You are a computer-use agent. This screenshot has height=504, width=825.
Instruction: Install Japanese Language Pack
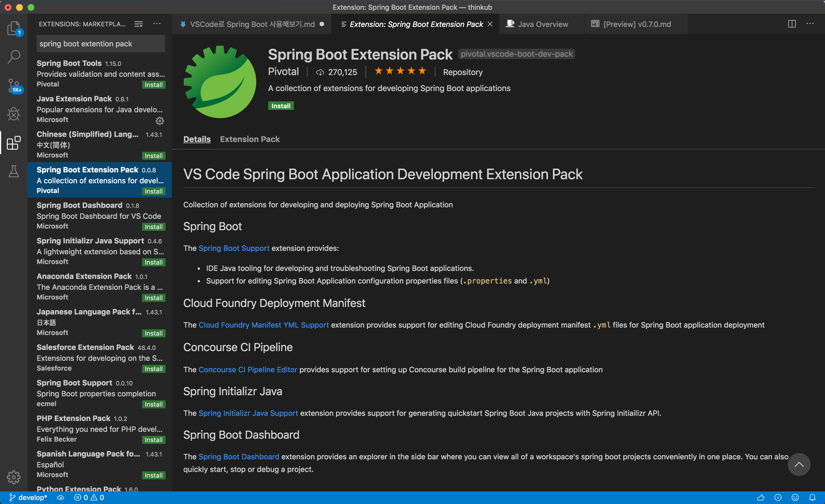point(153,333)
